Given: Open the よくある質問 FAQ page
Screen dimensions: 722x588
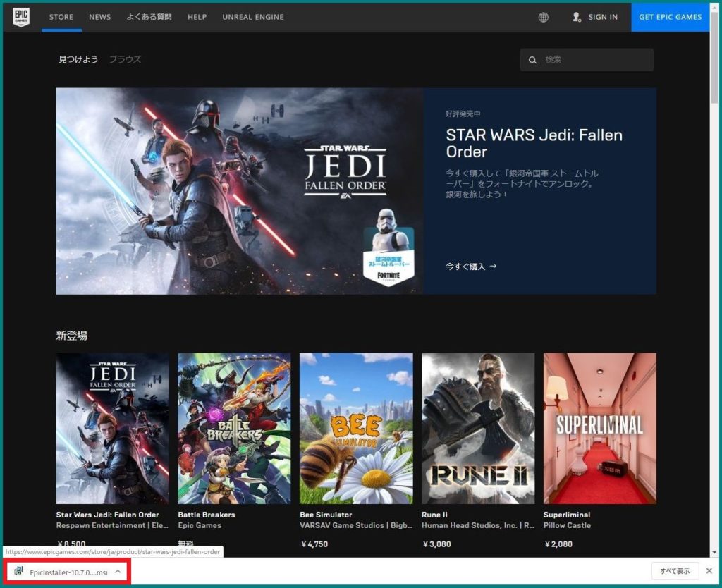Looking at the screenshot, I should point(149,17).
